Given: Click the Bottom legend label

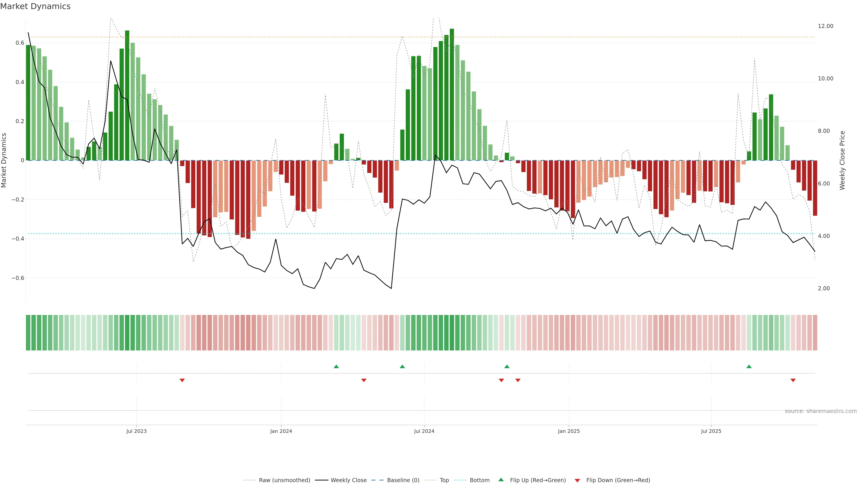Looking at the screenshot, I should [479, 480].
